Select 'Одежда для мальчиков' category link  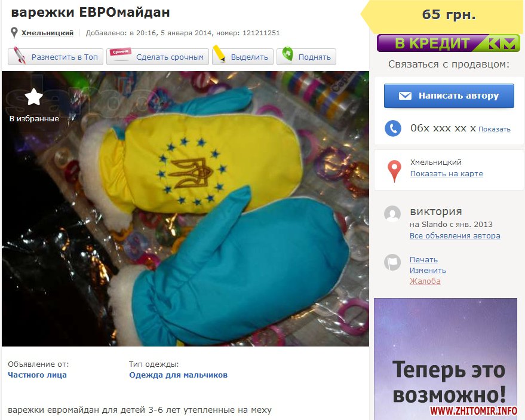click(x=178, y=375)
